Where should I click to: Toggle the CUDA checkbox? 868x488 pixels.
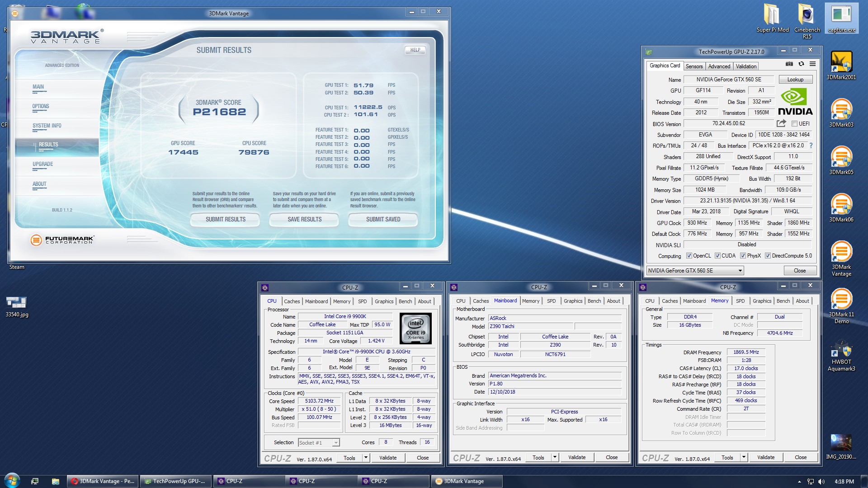click(x=717, y=256)
